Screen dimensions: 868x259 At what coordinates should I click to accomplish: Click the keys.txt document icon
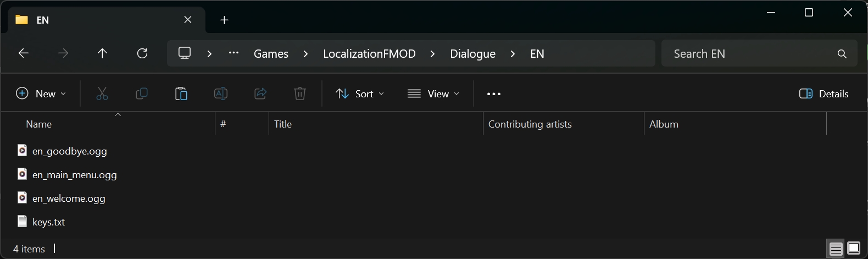tap(22, 221)
